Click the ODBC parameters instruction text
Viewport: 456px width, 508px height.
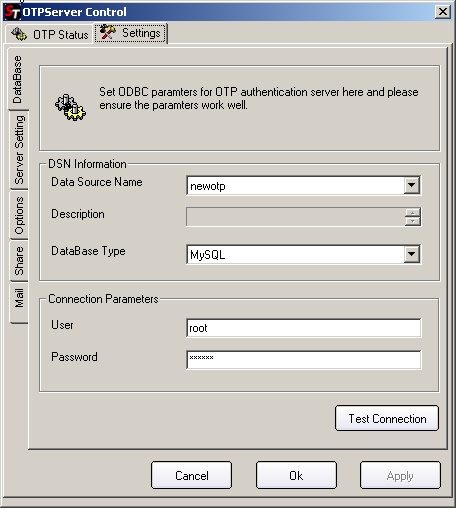click(x=259, y=98)
